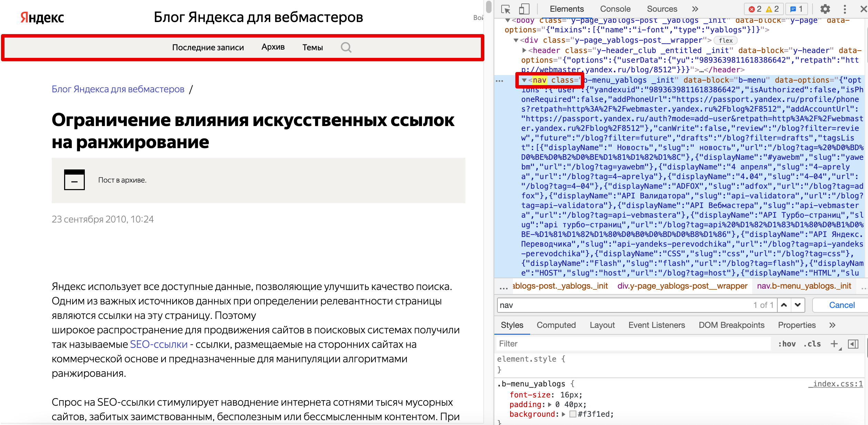Click breadcrumb link Блог Яндекса для вебмастеров

[x=118, y=89]
